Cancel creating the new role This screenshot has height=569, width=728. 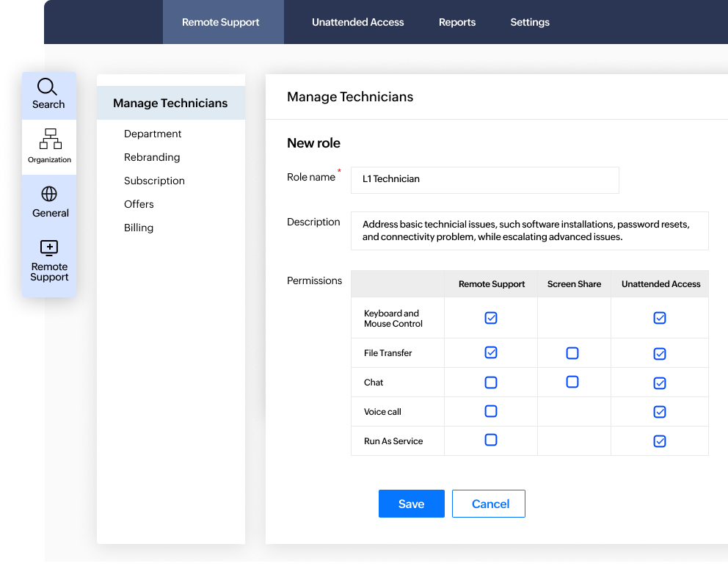(x=488, y=504)
